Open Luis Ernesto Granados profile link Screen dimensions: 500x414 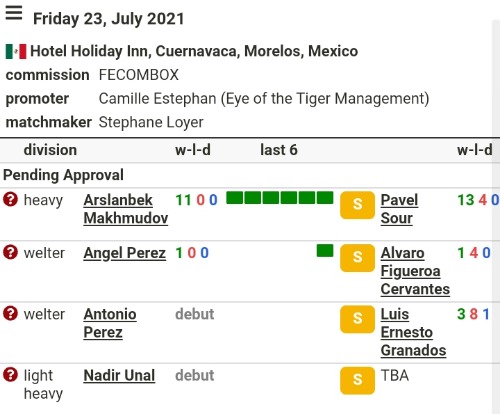tap(413, 332)
